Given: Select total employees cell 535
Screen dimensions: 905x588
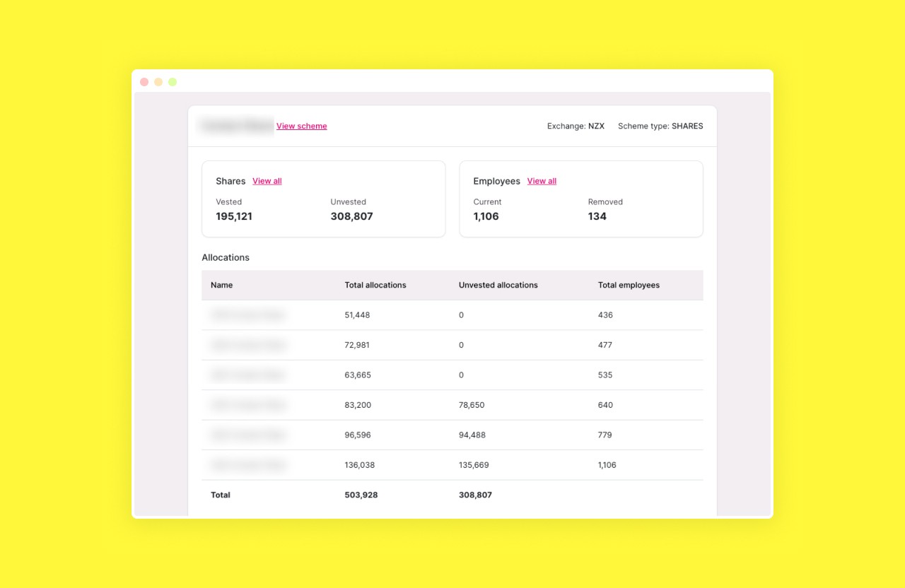Looking at the screenshot, I should pos(605,375).
